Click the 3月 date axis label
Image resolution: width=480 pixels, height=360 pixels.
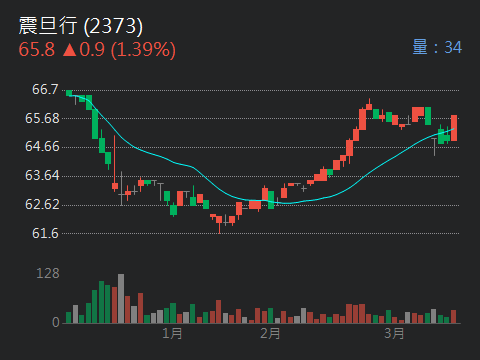394,333
